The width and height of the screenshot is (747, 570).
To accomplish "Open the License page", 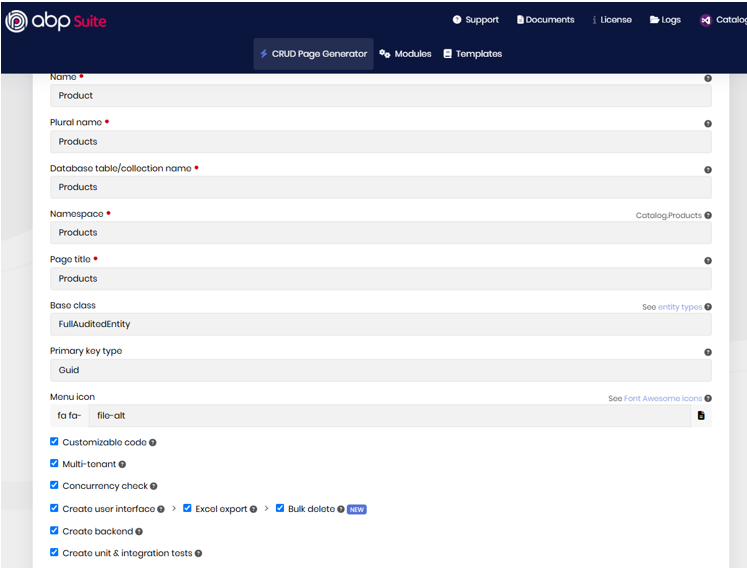I will pos(612,20).
